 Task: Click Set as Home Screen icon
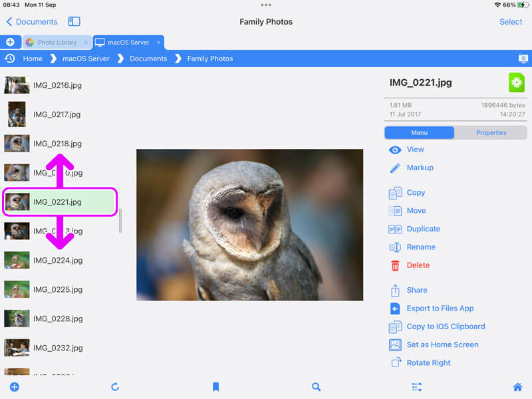point(395,344)
